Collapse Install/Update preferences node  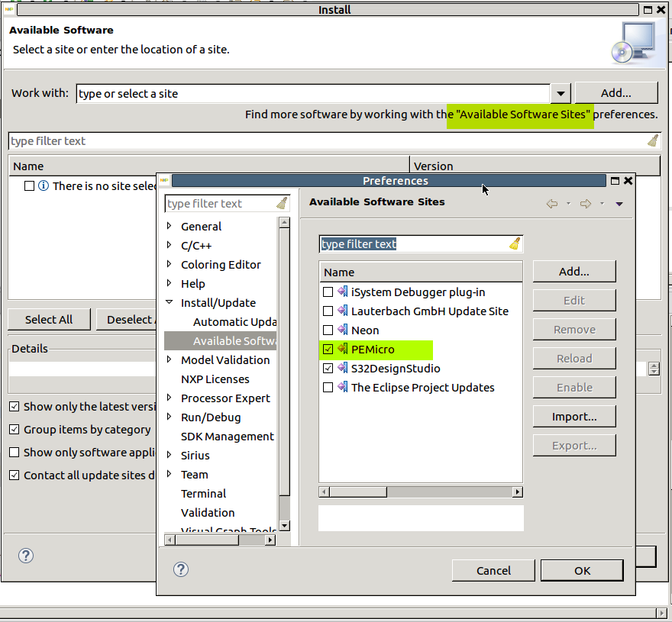[x=170, y=302]
